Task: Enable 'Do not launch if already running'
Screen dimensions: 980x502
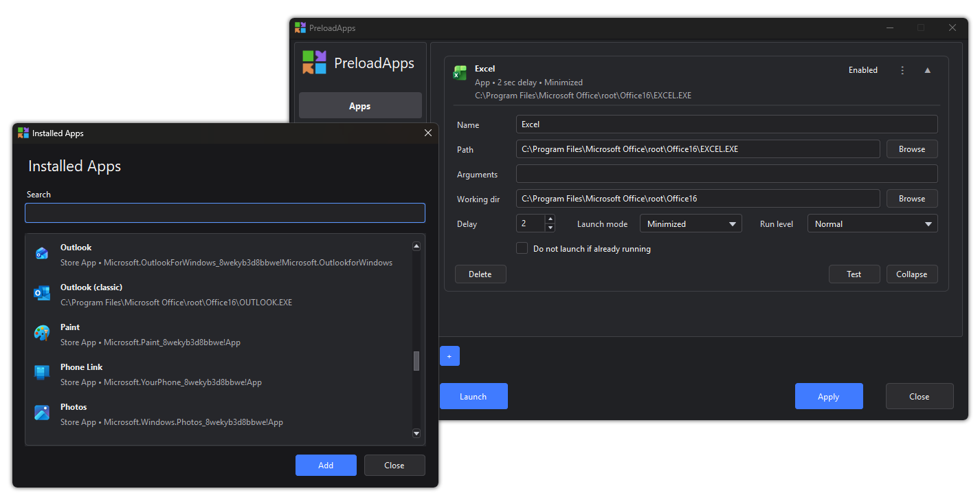Action: [x=522, y=248]
